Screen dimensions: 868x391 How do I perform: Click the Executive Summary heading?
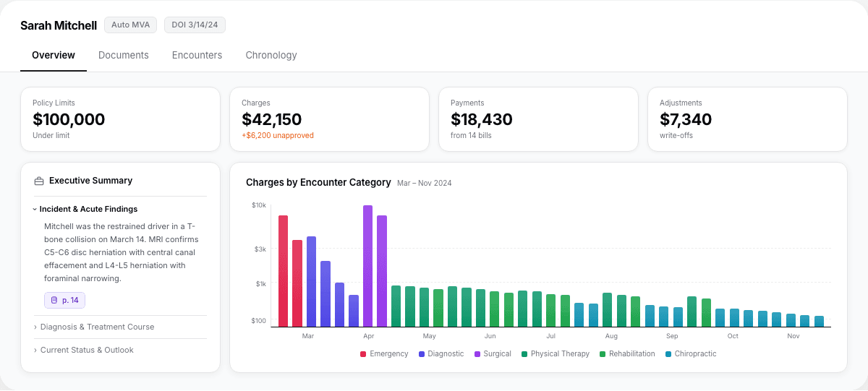coord(90,181)
